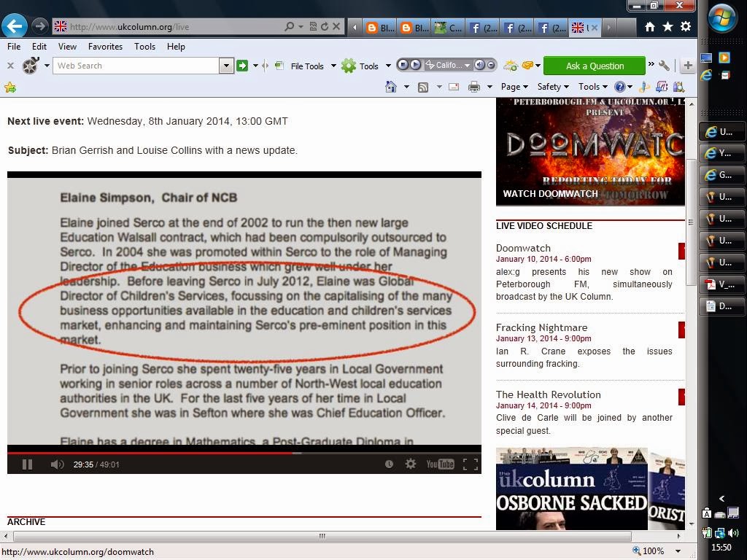Image resolution: width=747 pixels, height=560 pixels.
Task: Click the green Ask a Question button
Action: [x=595, y=66]
